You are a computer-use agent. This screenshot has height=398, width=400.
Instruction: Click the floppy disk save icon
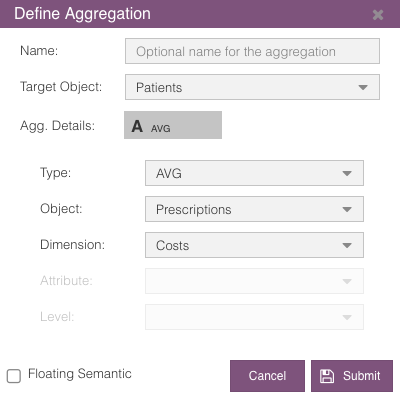pyautogui.click(x=327, y=376)
